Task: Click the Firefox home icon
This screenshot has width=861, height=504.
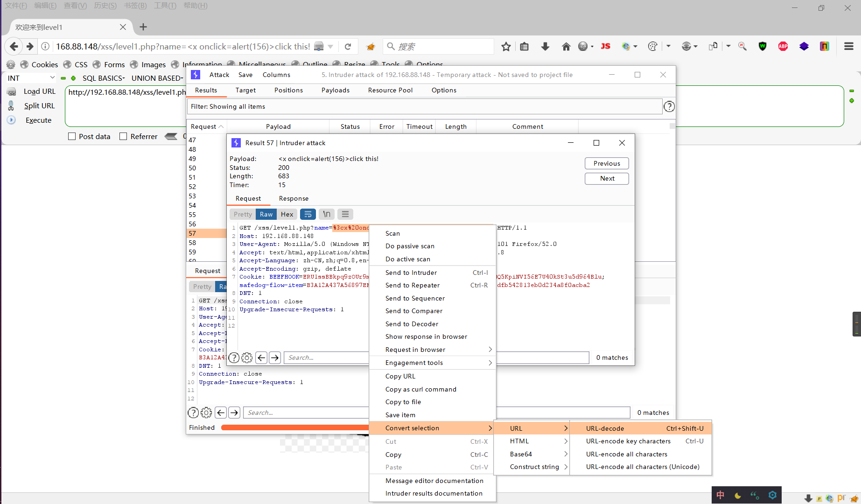Action: [x=566, y=47]
